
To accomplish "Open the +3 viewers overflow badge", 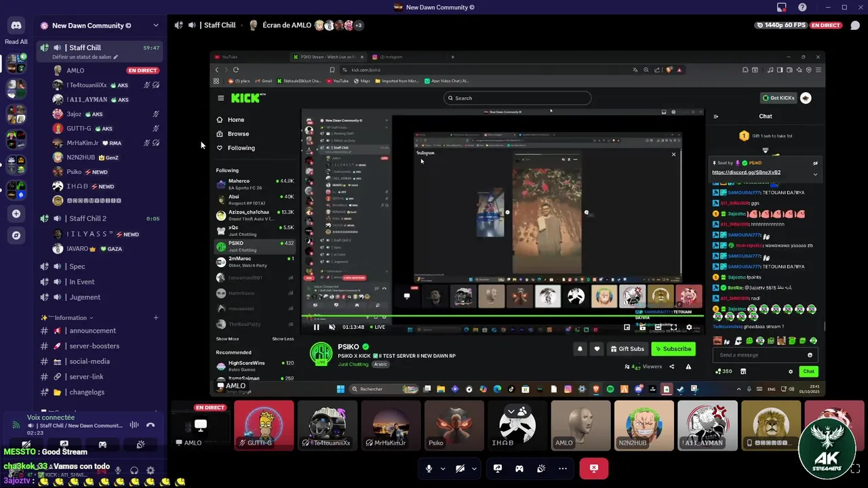I will click(358, 26).
